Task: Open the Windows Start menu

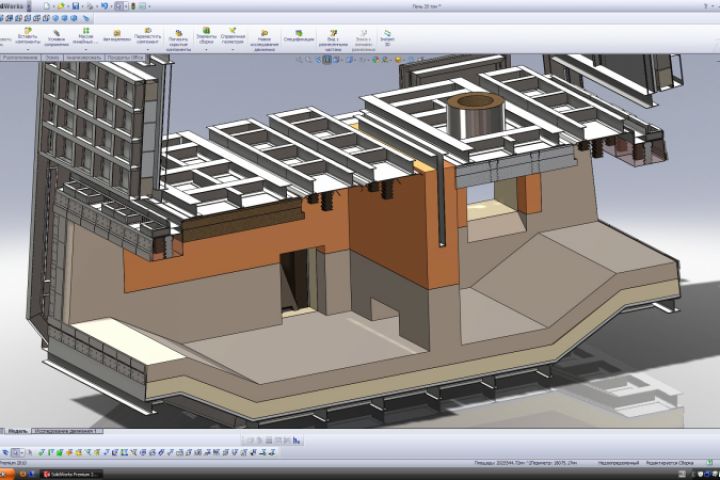Action: click(x=6, y=474)
